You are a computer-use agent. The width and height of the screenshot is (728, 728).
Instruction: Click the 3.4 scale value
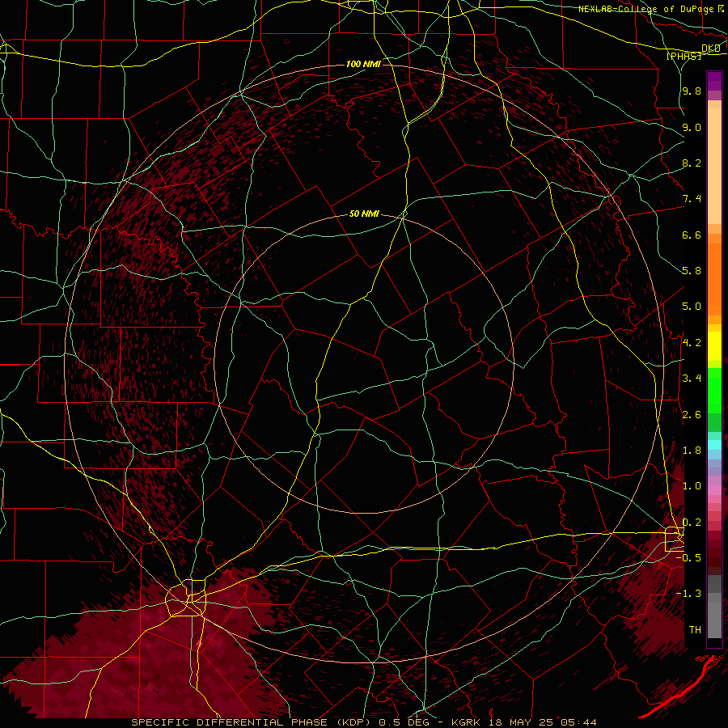click(x=692, y=379)
